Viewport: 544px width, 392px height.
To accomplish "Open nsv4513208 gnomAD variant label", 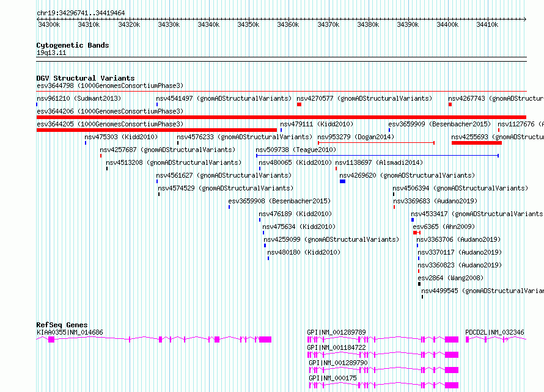I will 174,162.
